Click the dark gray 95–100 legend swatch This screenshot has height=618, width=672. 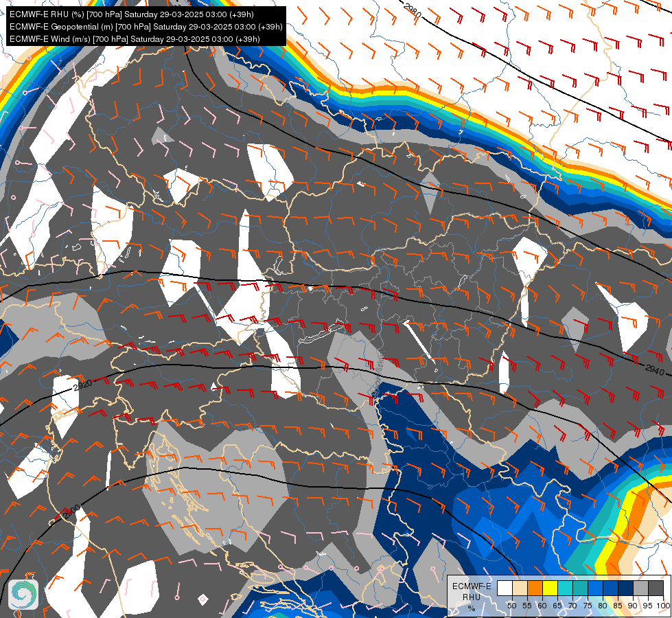click(x=656, y=588)
